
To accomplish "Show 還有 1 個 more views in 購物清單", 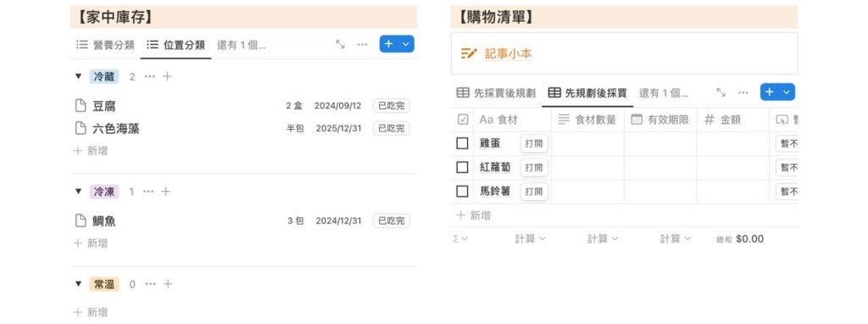I will [x=663, y=93].
